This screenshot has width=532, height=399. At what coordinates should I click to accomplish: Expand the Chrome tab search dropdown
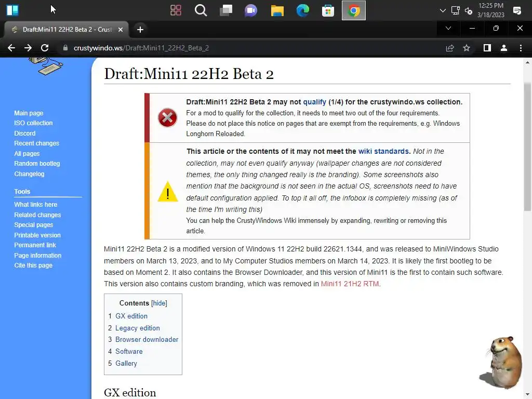[x=448, y=28]
